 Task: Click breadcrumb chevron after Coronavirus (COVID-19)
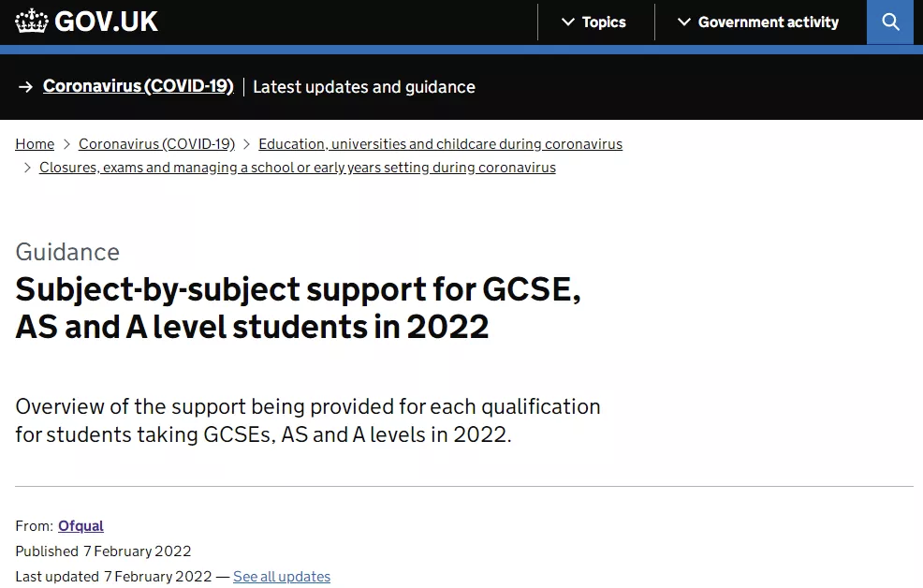246,144
